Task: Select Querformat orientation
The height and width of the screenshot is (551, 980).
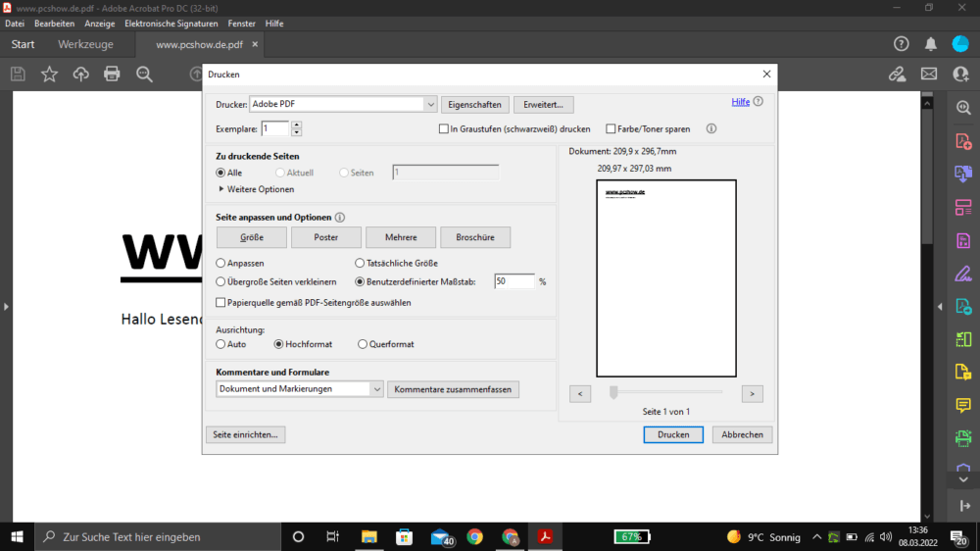Action: pyautogui.click(x=363, y=344)
